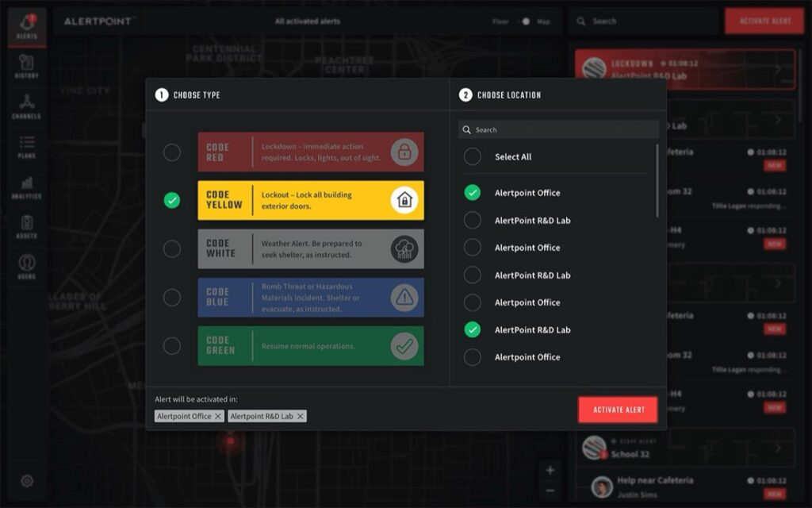
Task: Check the Select All location checkbox
Action: point(473,156)
